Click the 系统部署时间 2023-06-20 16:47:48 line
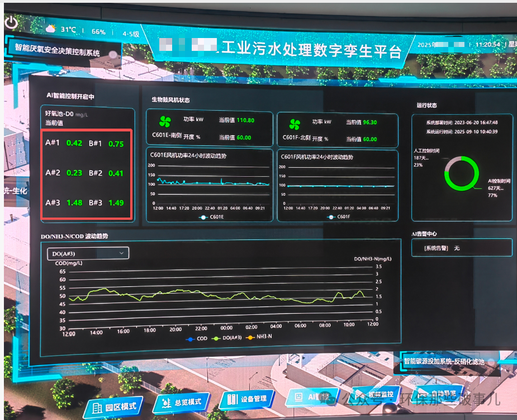This screenshot has width=517, height=420. click(462, 122)
